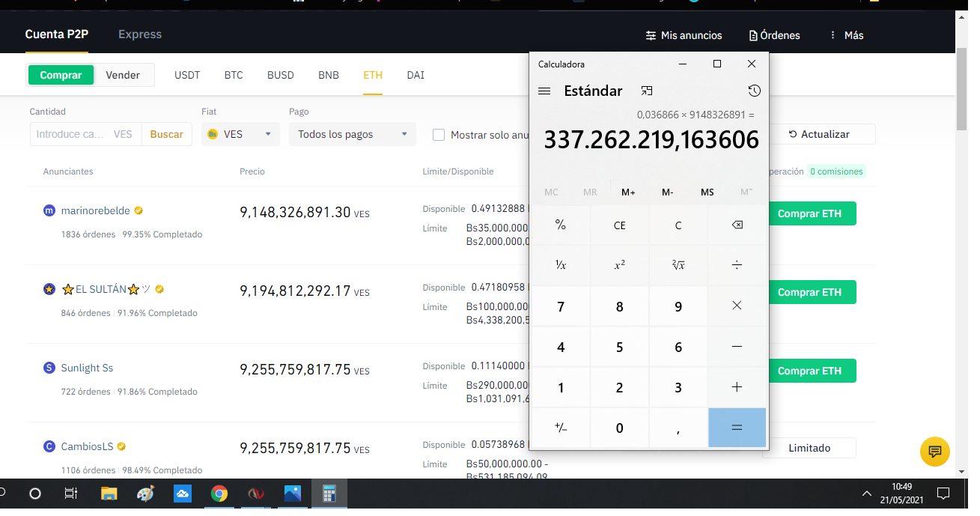Click the calculator result 337.262.219,163606
Screen dimensions: 980x516
tap(651, 139)
